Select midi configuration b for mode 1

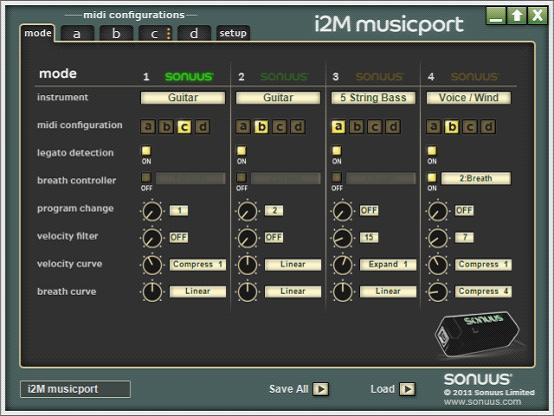(166, 126)
